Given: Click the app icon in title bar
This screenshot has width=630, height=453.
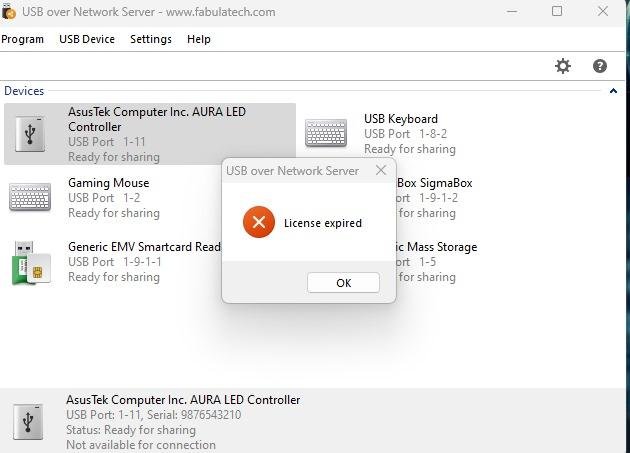Looking at the screenshot, I should (9, 12).
